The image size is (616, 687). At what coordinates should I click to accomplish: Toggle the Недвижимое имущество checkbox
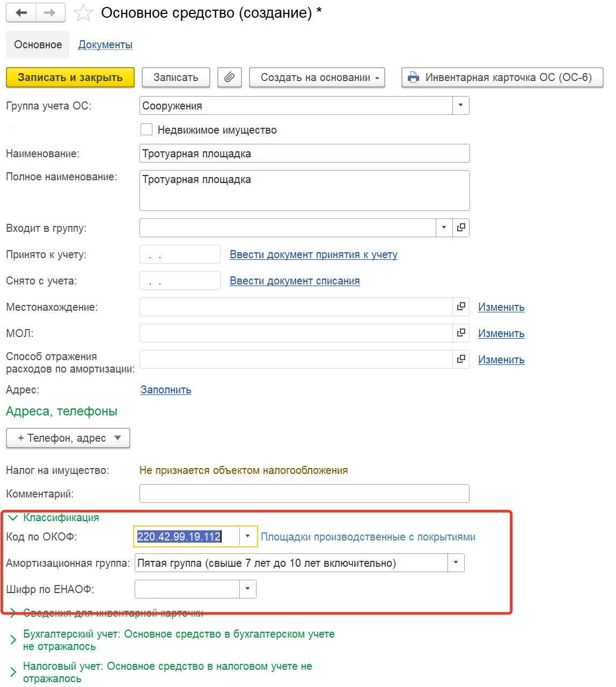(x=146, y=129)
